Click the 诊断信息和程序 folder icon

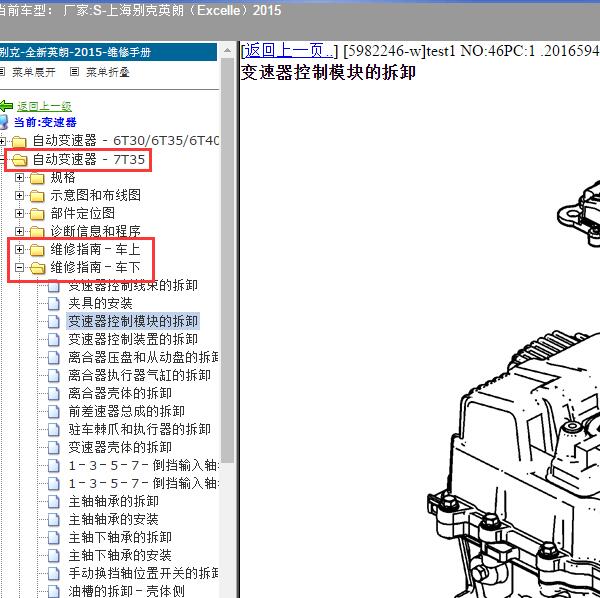pyautogui.click(x=37, y=232)
